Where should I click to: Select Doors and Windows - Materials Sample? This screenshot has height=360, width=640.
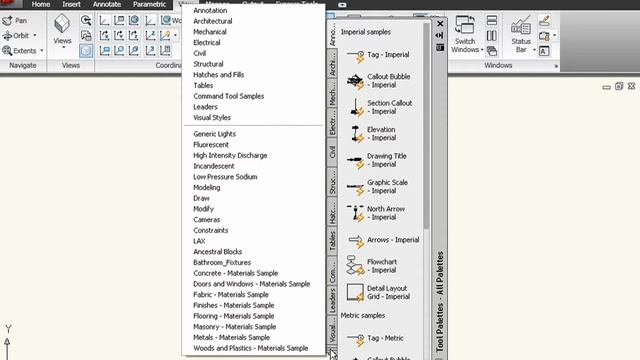click(x=253, y=284)
